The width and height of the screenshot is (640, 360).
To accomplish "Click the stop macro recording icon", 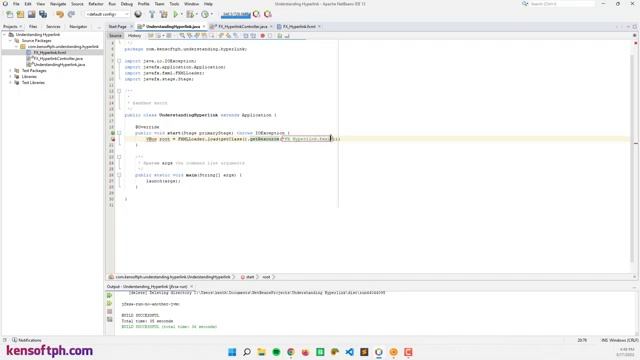I will pos(270,36).
